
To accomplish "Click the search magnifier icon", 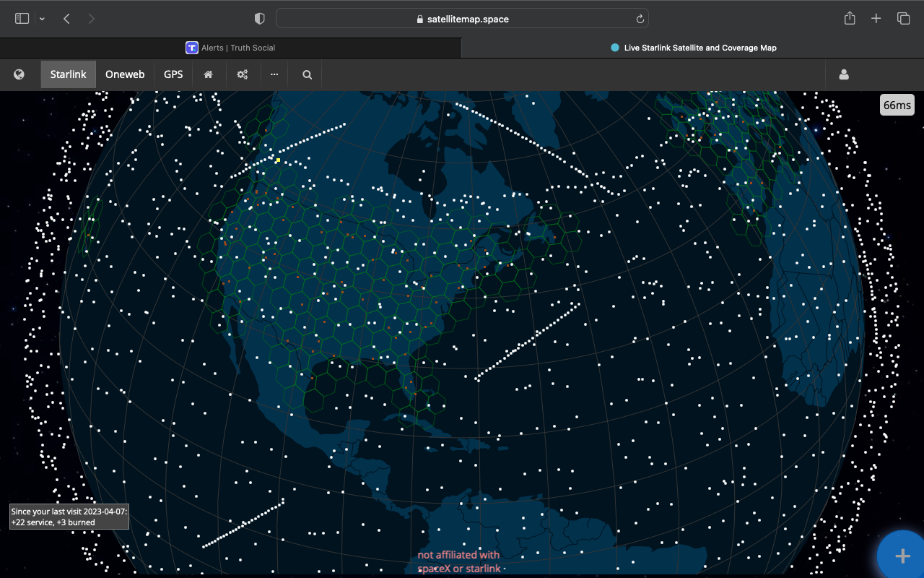I will 308,74.
